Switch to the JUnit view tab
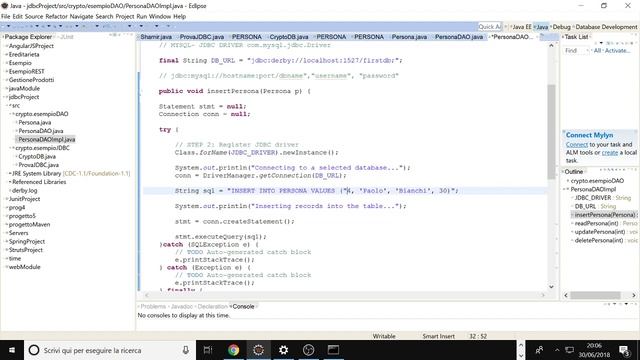Screen dimensions: 640x360 [67, 37]
